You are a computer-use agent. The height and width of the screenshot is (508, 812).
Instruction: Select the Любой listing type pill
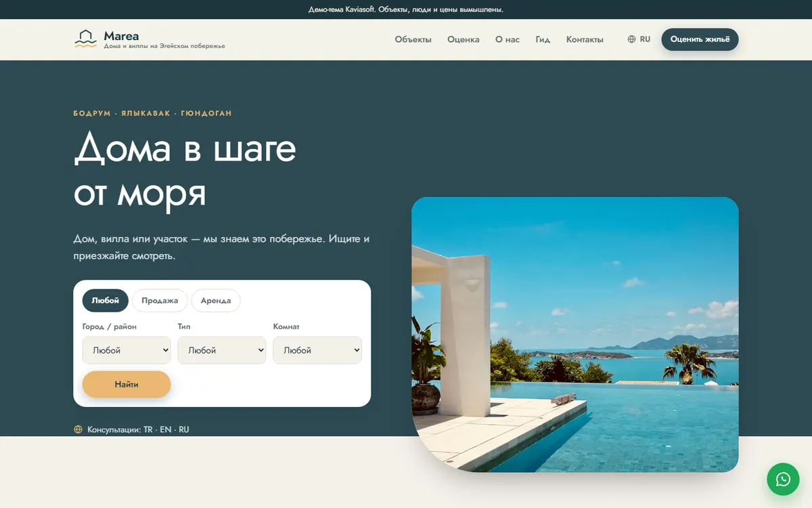click(x=105, y=301)
